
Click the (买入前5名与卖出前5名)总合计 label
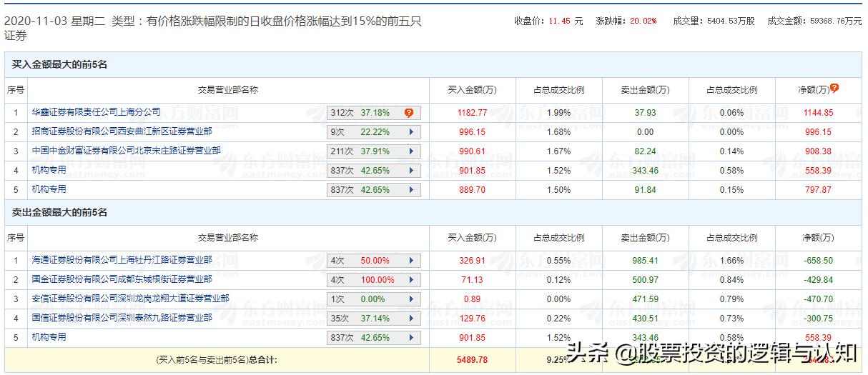click(x=216, y=360)
